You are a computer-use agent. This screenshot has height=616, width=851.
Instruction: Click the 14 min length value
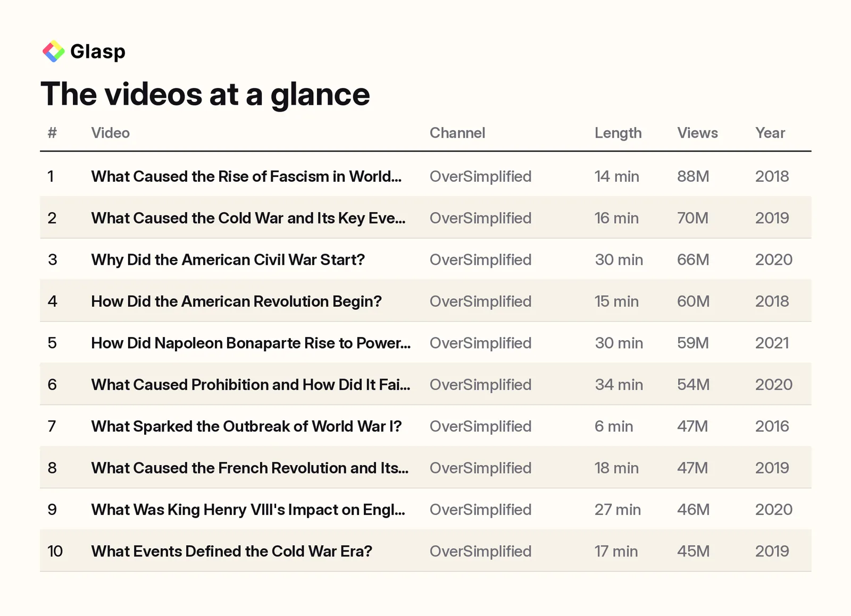tap(617, 176)
